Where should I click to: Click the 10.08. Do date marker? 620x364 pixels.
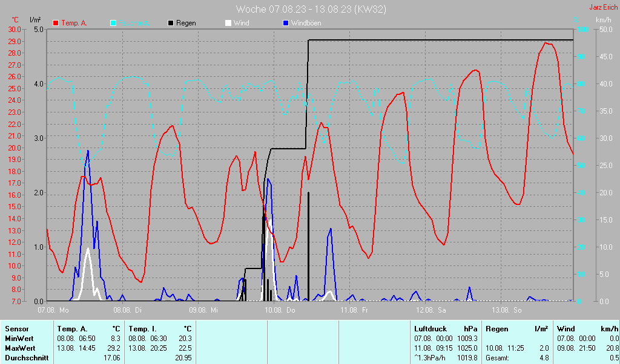pyautogui.click(x=279, y=310)
